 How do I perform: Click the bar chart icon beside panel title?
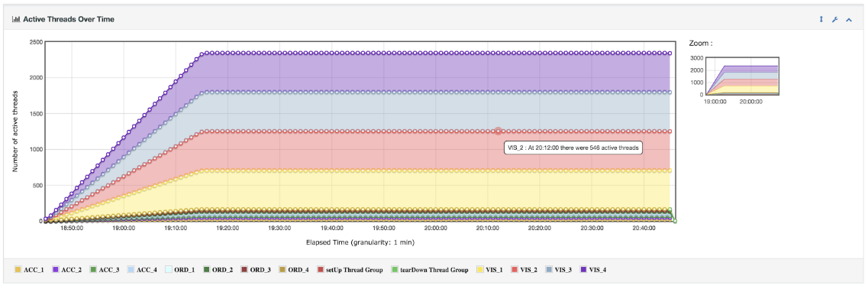[x=16, y=19]
